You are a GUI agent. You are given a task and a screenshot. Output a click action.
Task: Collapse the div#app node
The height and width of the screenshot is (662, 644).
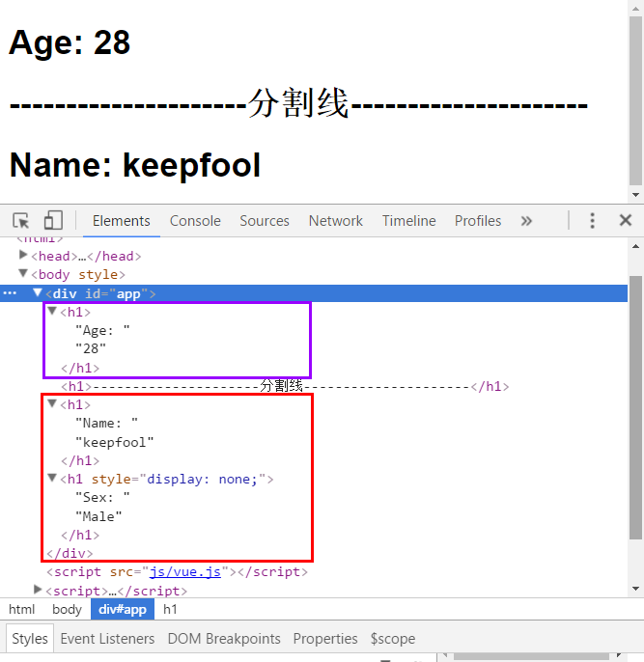38,292
